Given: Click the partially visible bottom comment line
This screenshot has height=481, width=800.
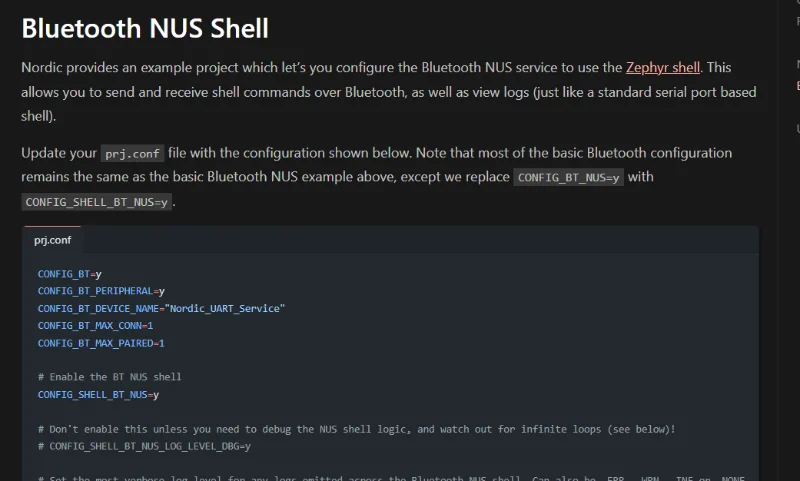Looking at the screenshot, I should click(390, 477).
